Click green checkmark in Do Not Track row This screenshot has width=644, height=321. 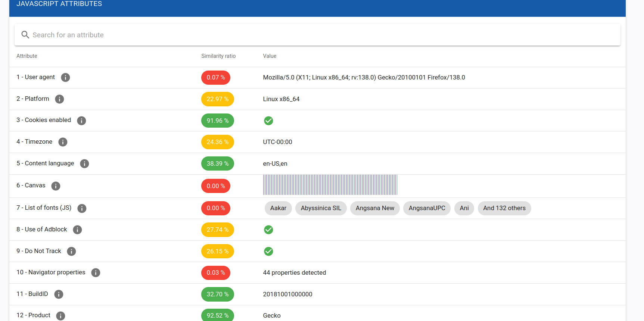click(268, 251)
